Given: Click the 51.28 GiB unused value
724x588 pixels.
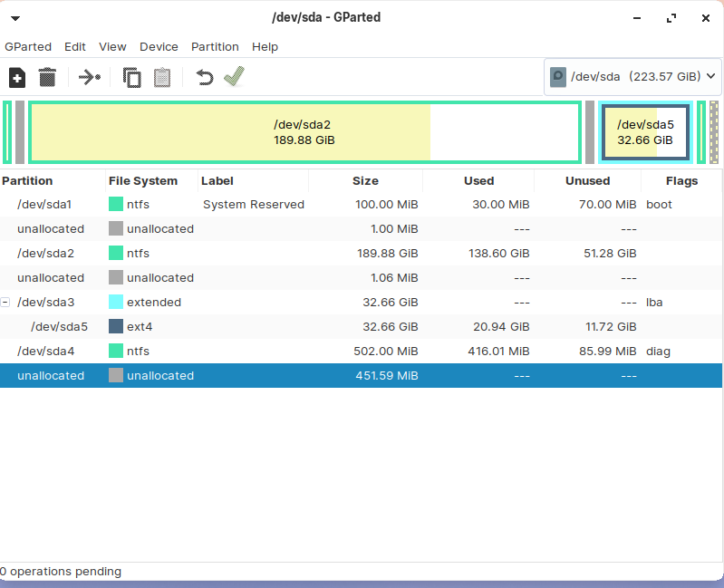Looking at the screenshot, I should tap(610, 254).
